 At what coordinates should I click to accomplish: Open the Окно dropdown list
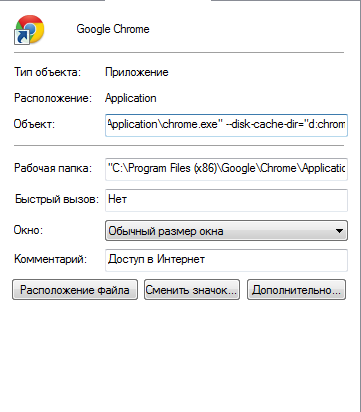tap(226, 230)
